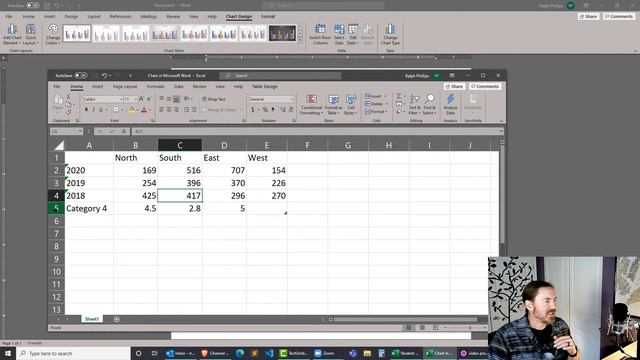Click Edit Data in Word ribbon
The height and width of the screenshot is (360, 640).
[353, 34]
